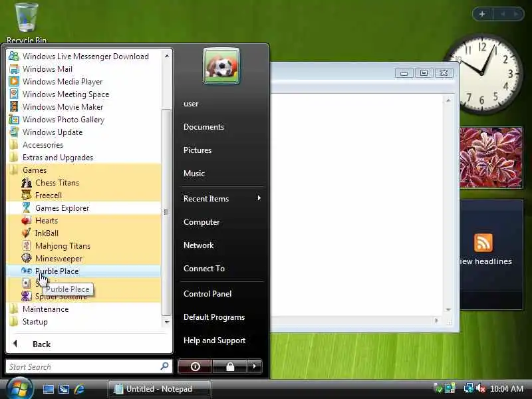Start the Hearts card game
Screen dimensions: 532x399
pos(84,221)
